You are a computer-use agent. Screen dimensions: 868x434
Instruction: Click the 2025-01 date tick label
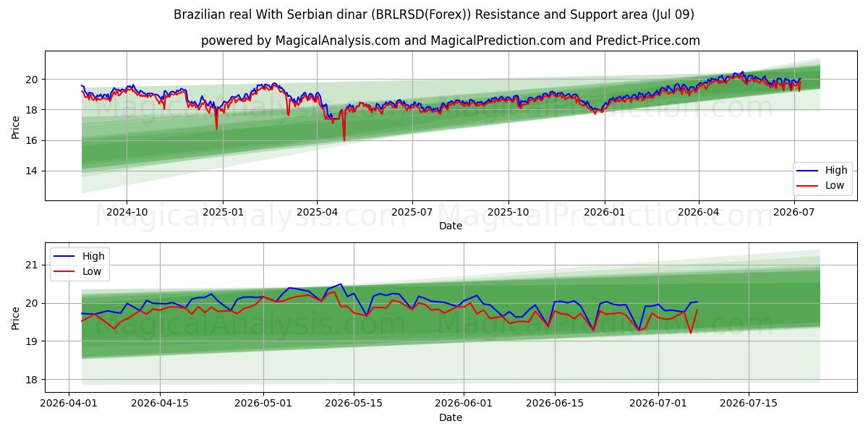(222, 213)
